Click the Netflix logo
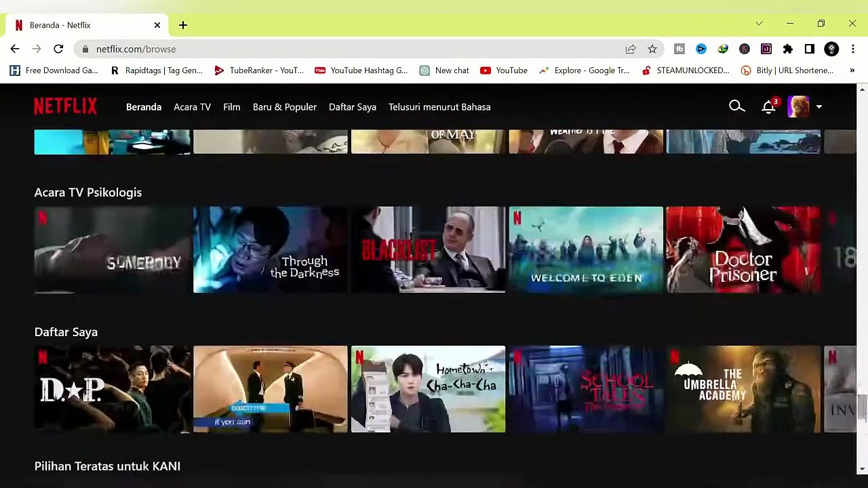The height and width of the screenshot is (488, 868). click(66, 106)
